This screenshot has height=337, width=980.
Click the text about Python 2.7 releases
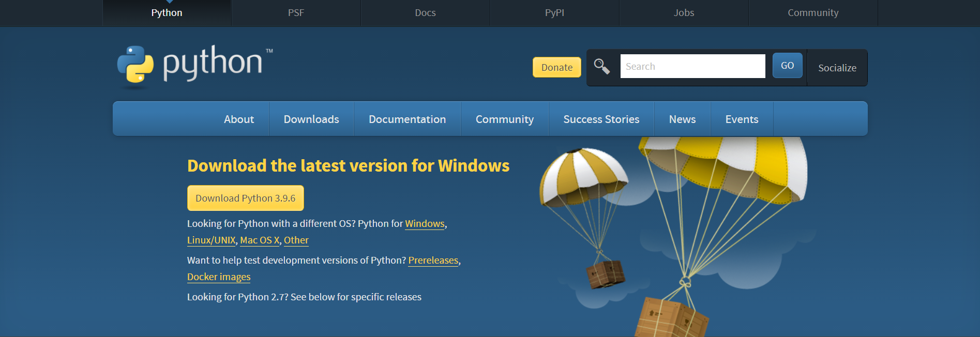point(304,297)
